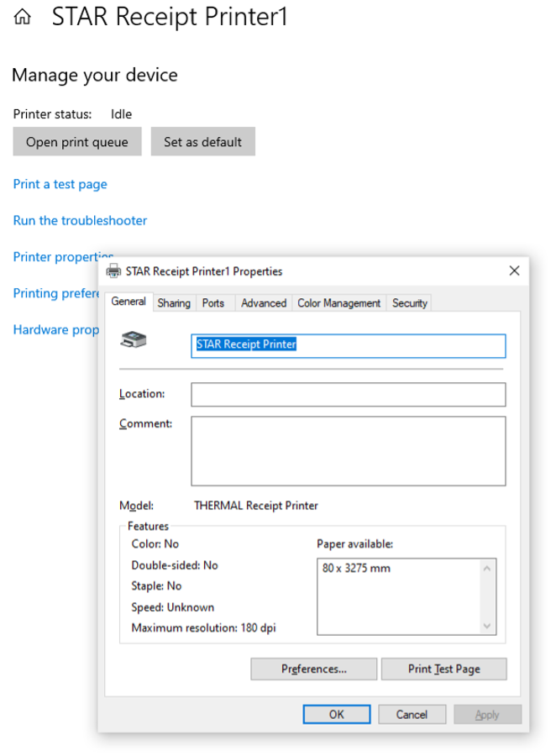Select the General tab
The width and height of the screenshot is (556, 756).
(129, 302)
